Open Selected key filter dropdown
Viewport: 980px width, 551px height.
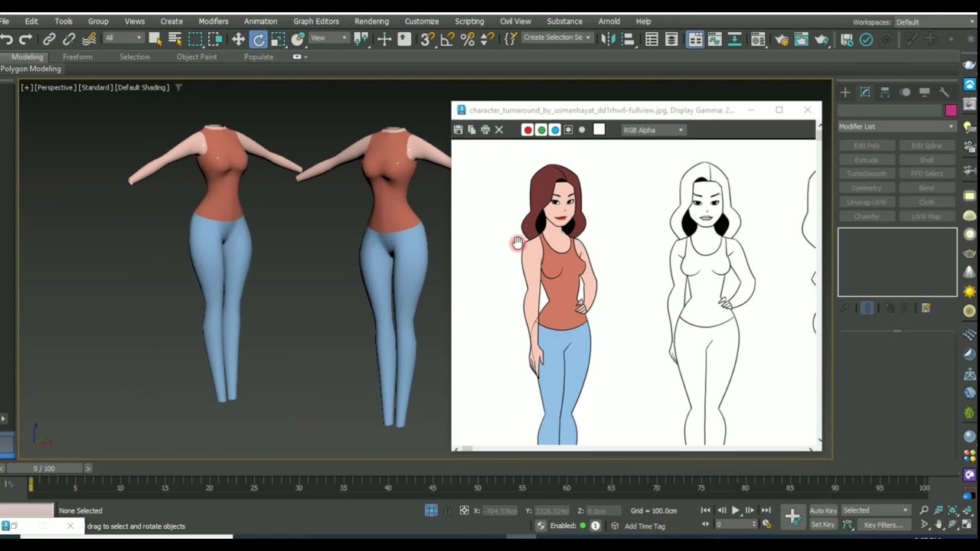point(875,510)
